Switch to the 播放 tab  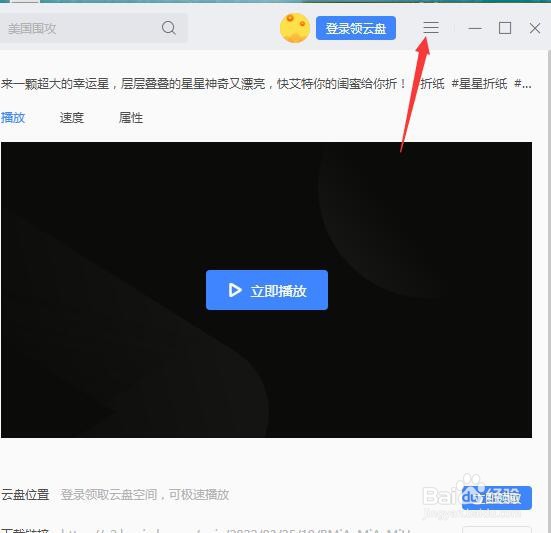click(x=13, y=118)
